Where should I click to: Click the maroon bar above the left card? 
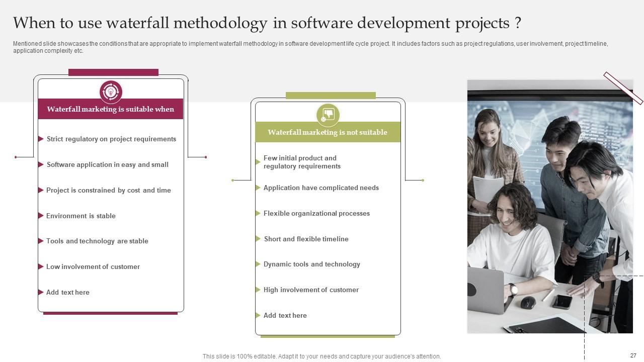(x=113, y=72)
